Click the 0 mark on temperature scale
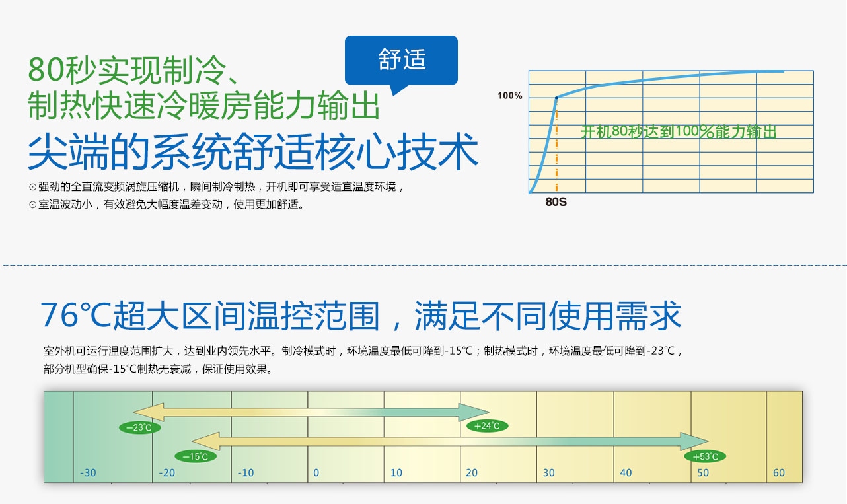The image size is (847, 504). click(316, 473)
